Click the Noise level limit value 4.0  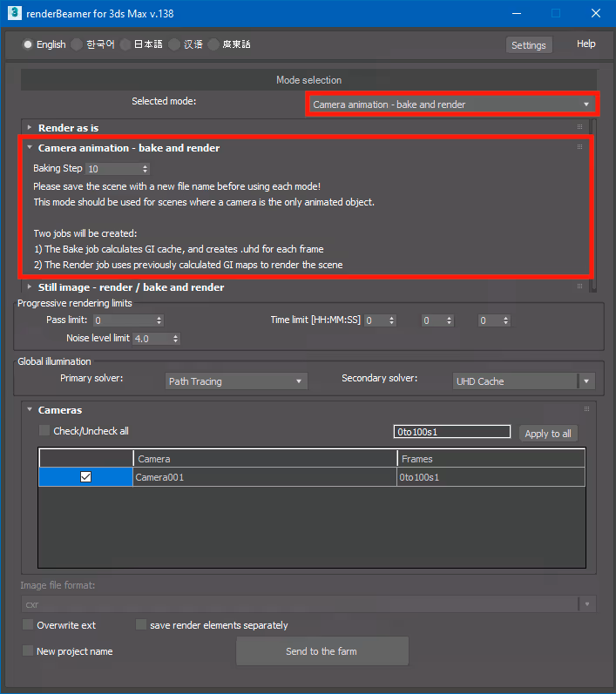152,339
